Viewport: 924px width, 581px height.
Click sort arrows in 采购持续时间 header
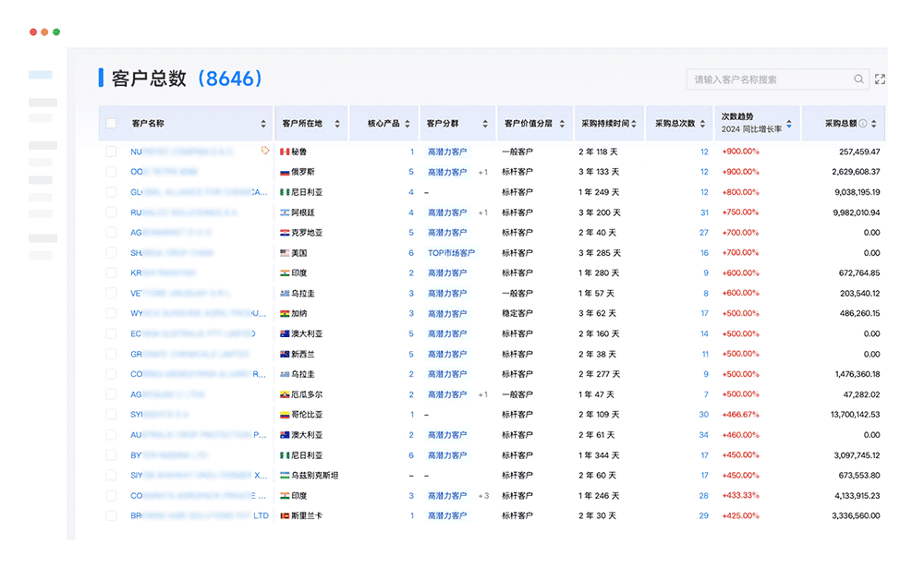(x=637, y=124)
